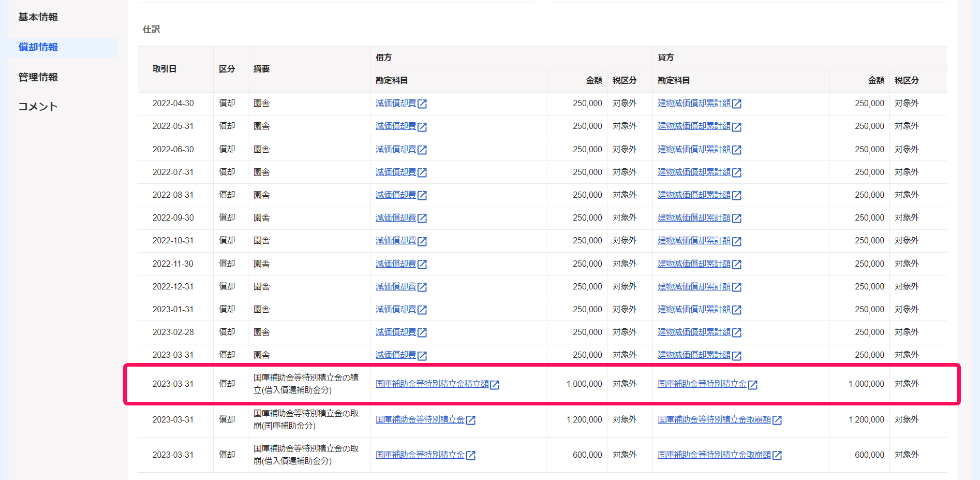The width and height of the screenshot is (980, 480).
Task: Click external-link icon beside 減価償却費 on 2023-01-31
Action: [422, 310]
